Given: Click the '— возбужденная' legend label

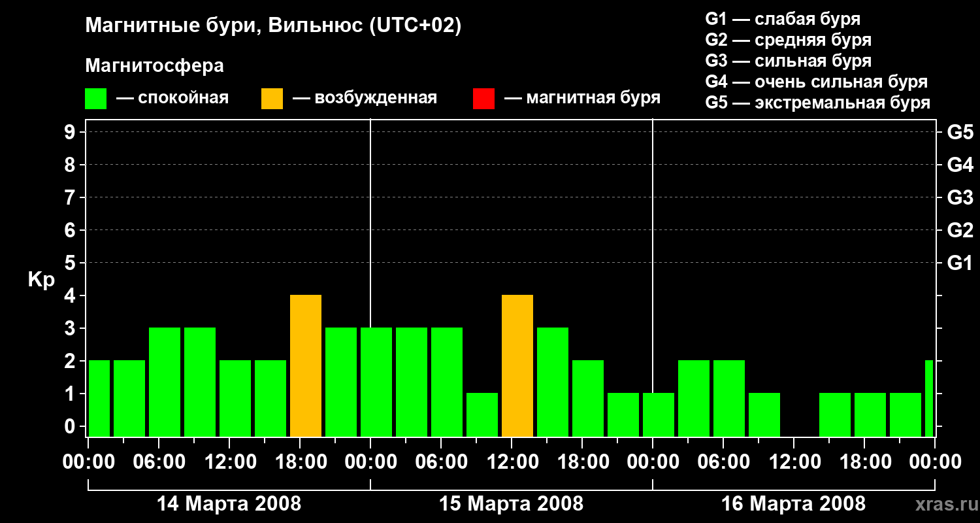Looking at the screenshot, I should 365,99.
